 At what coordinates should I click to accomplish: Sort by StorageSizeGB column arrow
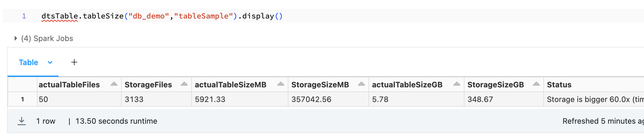click(x=536, y=84)
